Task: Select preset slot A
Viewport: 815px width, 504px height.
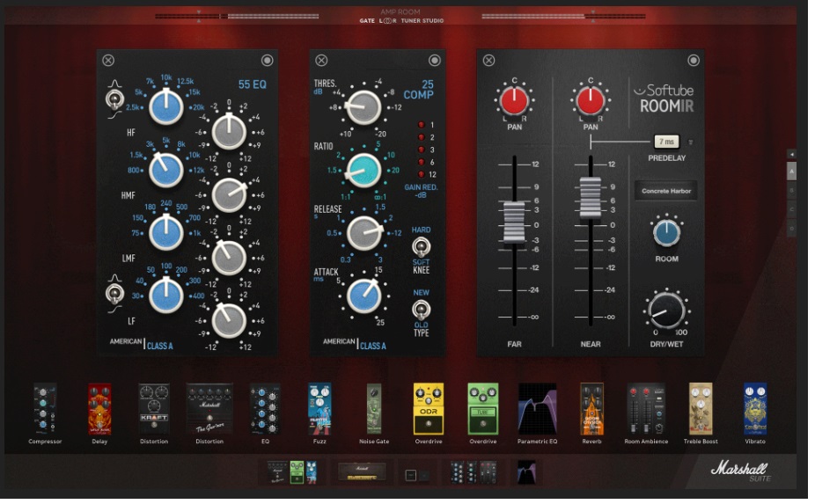Action: (x=791, y=171)
